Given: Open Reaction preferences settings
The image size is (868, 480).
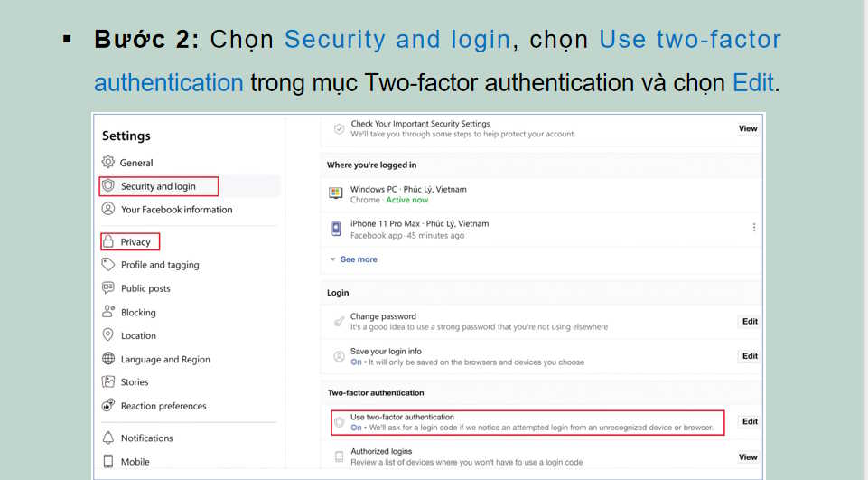Looking at the screenshot, I should [x=163, y=407].
